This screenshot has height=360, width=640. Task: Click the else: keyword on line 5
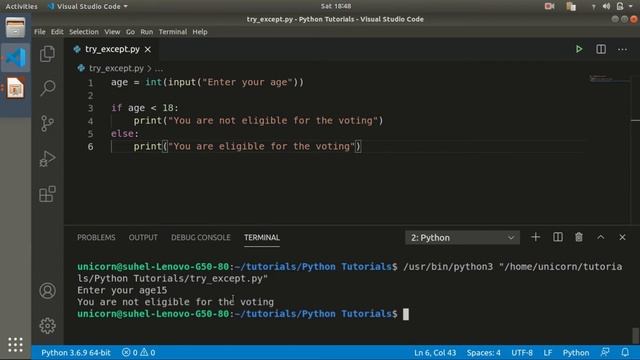(125, 133)
